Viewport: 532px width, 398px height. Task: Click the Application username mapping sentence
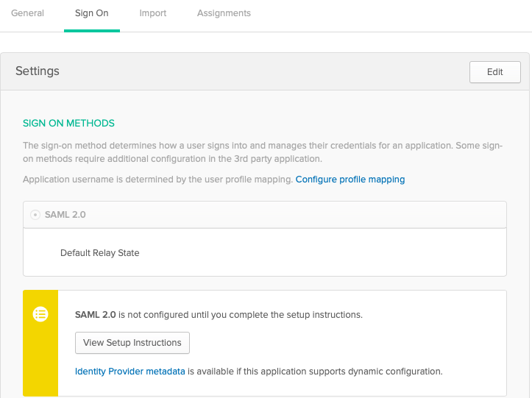click(157, 180)
